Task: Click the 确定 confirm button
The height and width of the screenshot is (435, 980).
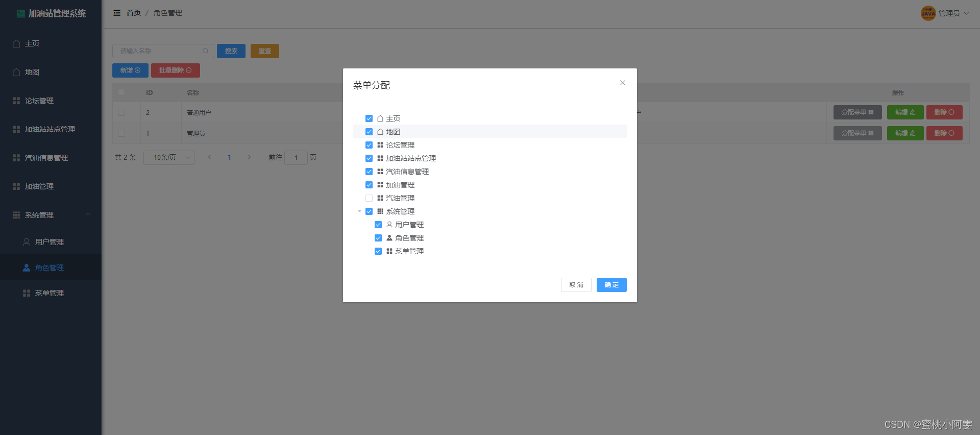Action: (611, 285)
